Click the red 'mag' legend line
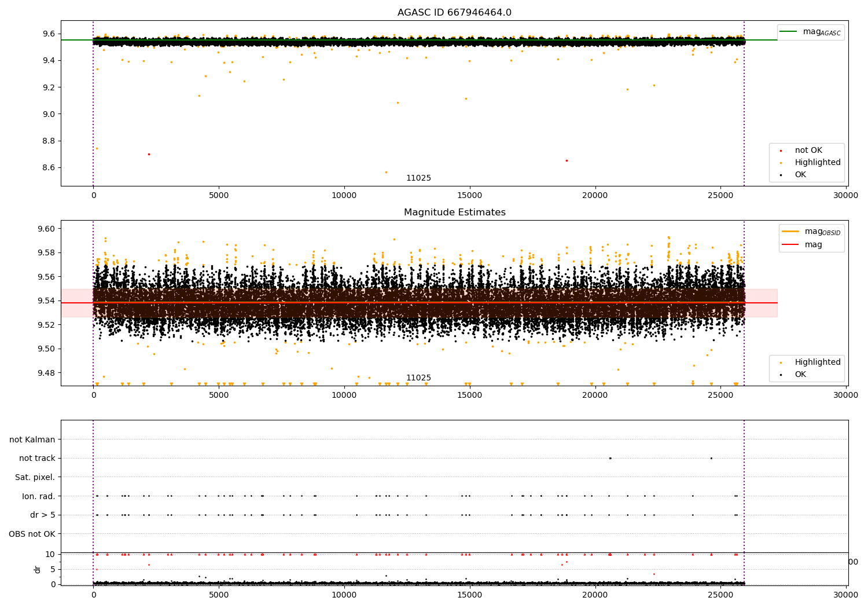The height and width of the screenshot is (608, 868). (x=790, y=245)
